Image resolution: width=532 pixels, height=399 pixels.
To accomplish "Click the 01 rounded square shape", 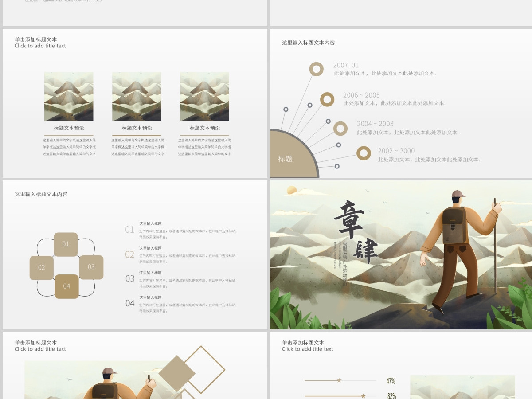I will coord(66,244).
